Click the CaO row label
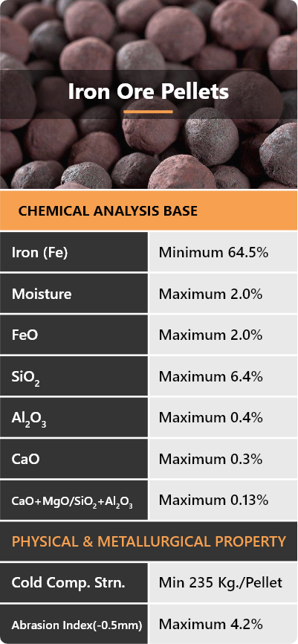Screen dimensions: 298x644 [x=26, y=459]
